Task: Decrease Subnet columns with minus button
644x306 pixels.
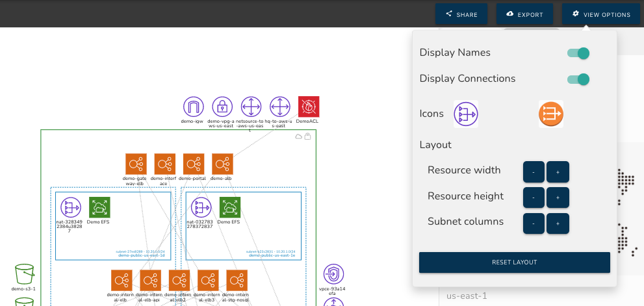Action: pos(534,223)
